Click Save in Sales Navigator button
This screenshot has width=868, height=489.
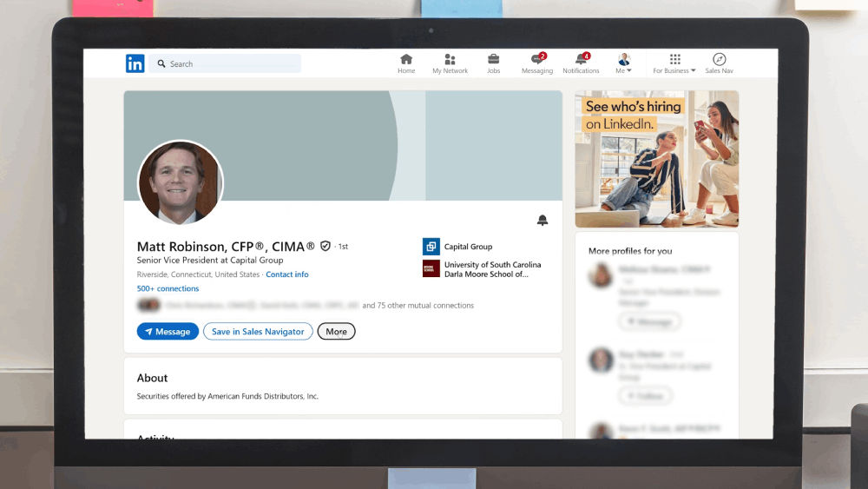(258, 332)
